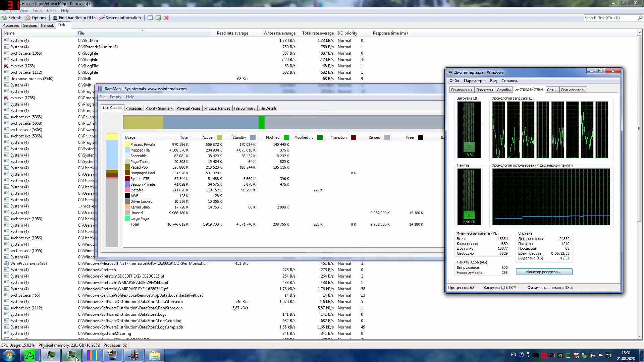The image size is (644, 362).
Task: Click the red X terminate toolbar icon
Action: pyautogui.click(x=166, y=18)
